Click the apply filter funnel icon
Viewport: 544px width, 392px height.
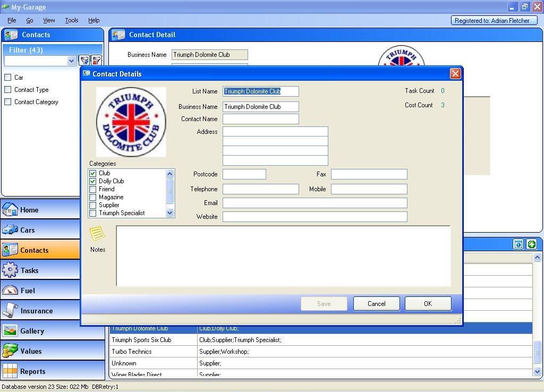pyautogui.click(x=84, y=61)
